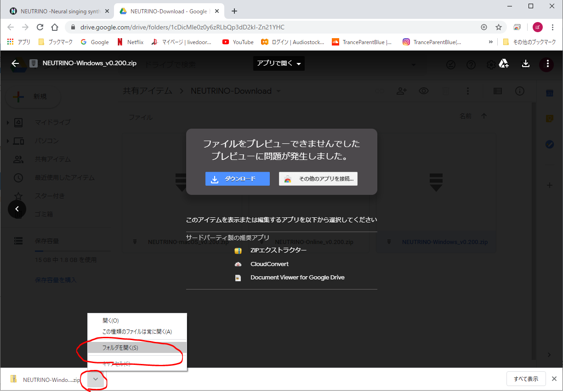
Task: Click その他のアプリを接続... button
Action: click(x=318, y=179)
